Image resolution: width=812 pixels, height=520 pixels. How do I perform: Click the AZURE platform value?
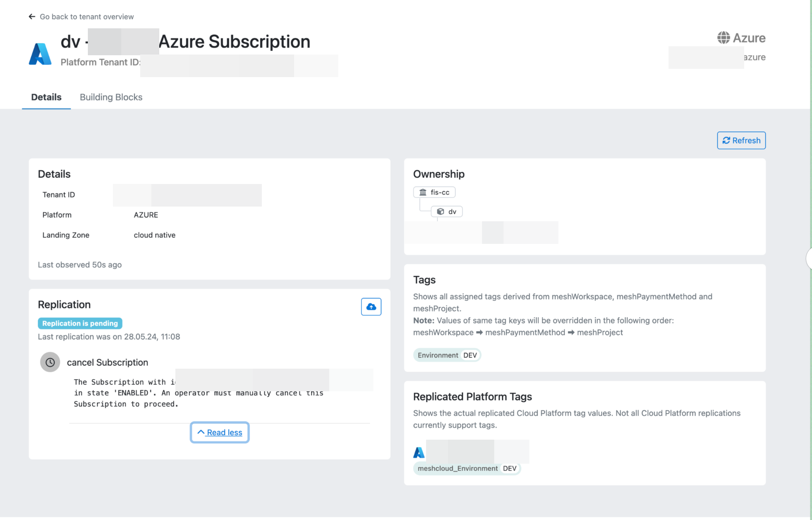click(x=146, y=215)
